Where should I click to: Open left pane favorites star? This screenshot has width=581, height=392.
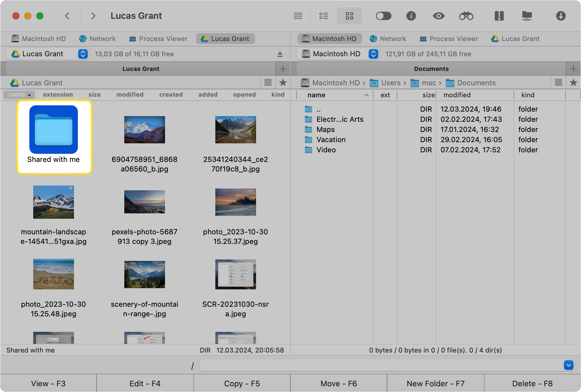point(283,83)
